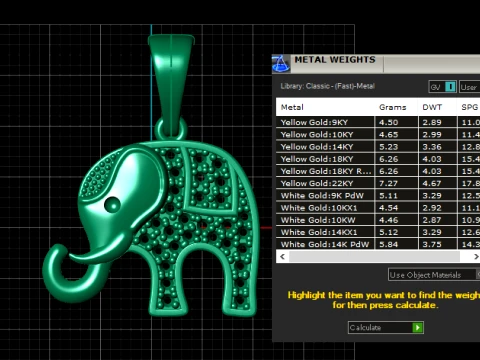Screen dimensions: 480x360
Task: Click the SPG column header
Action: tap(470, 107)
